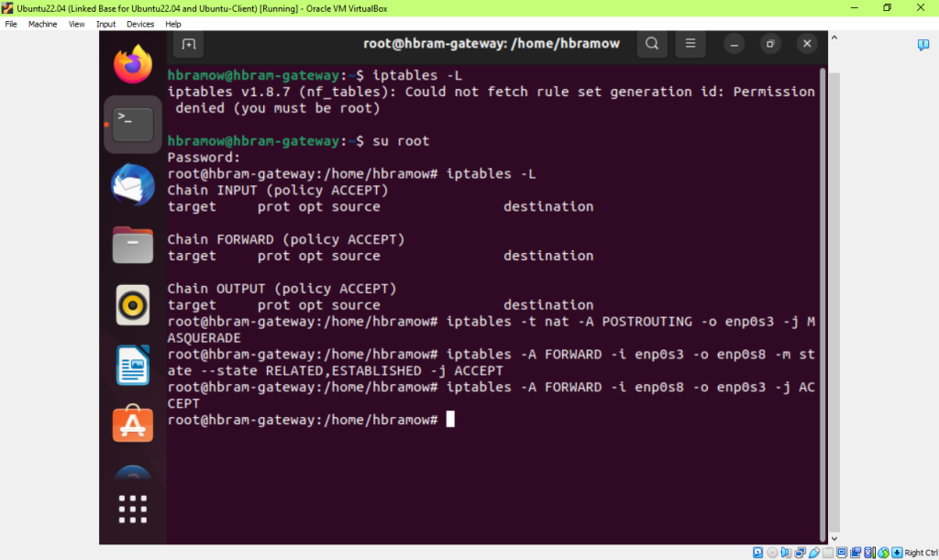Screen dimensions: 939x560
Task: Click the 'Password:' line in terminal
Action: coord(204,158)
